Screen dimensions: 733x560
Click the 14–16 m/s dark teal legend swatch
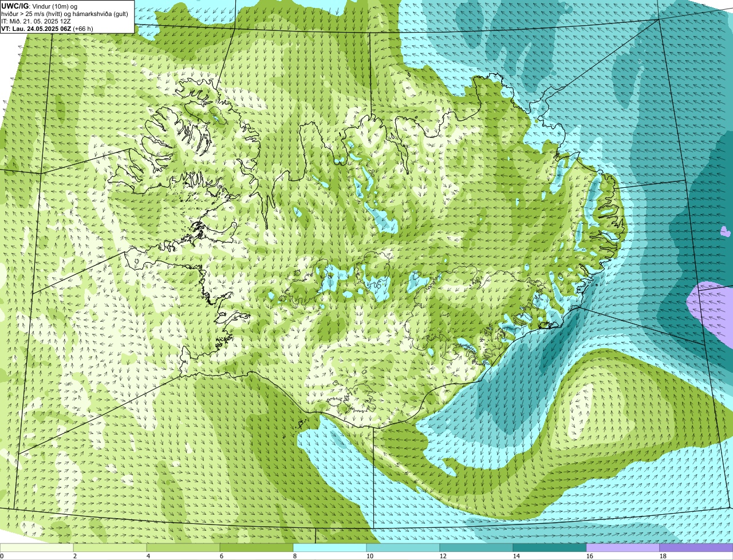coord(550,548)
